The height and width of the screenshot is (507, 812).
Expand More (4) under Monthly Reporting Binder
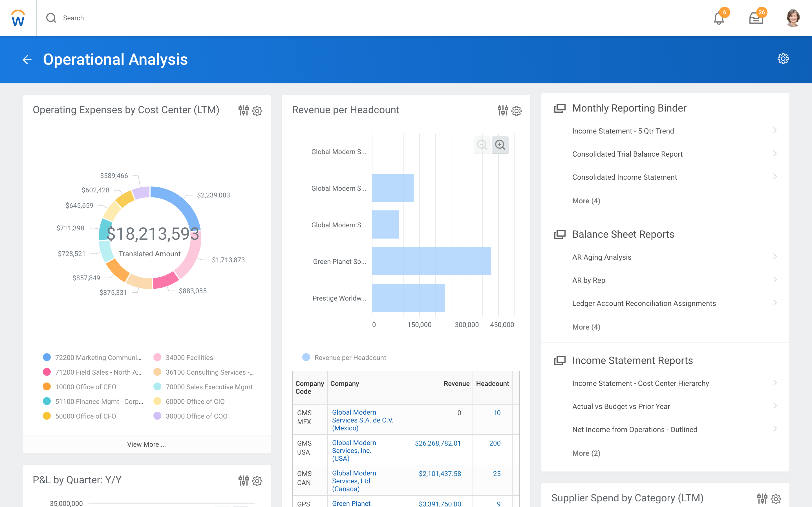586,201
